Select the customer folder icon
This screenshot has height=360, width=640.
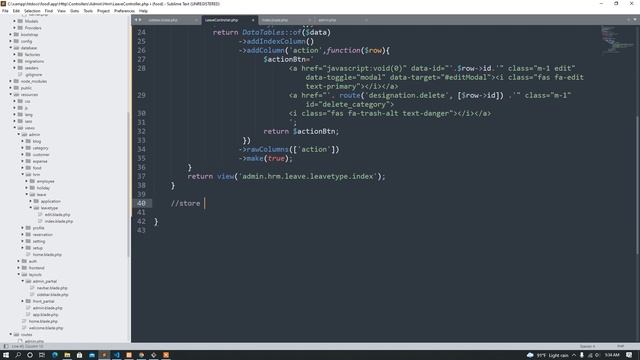28,155
